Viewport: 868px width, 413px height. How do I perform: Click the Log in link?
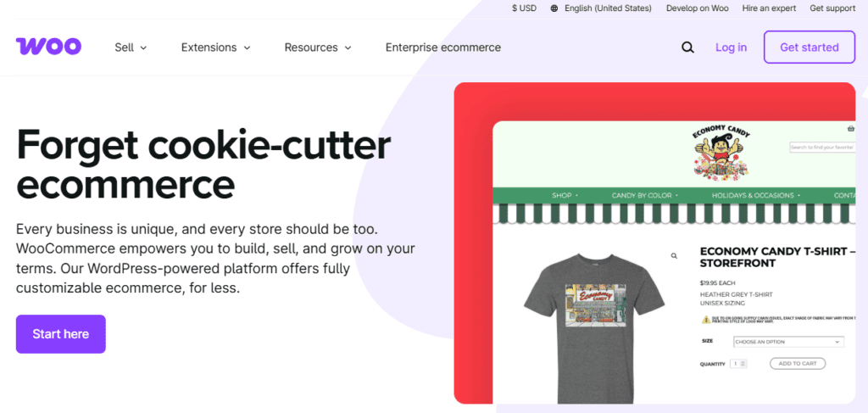pos(731,47)
